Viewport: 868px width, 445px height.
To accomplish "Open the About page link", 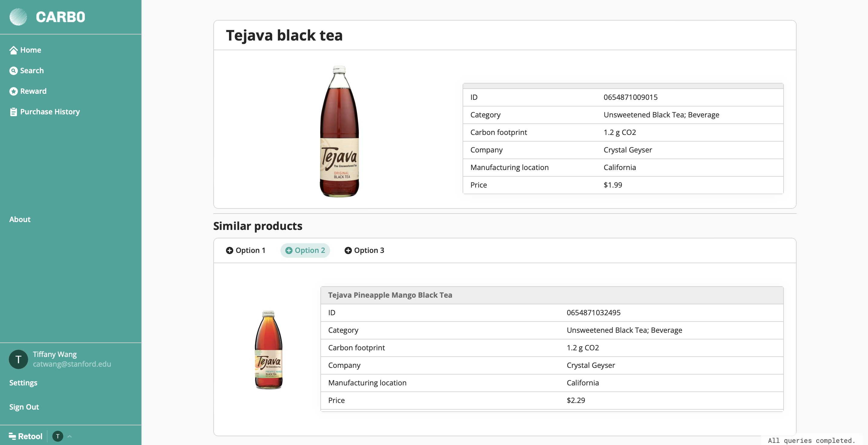I will pyautogui.click(x=20, y=219).
